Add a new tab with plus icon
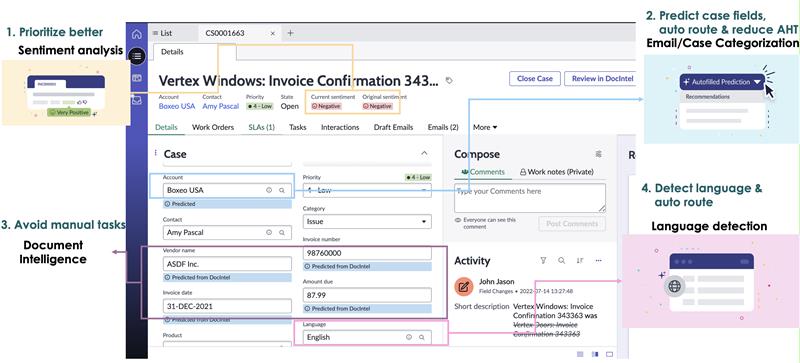 pyautogui.click(x=290, y=33)
